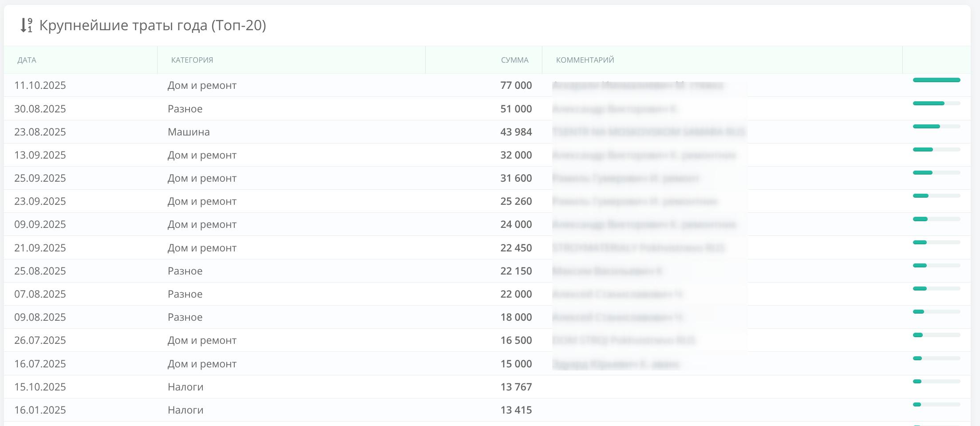The image size is (980, 426).
Task: Select the Машина category cell
Action: pyautogui.click(x=189, y=132)
